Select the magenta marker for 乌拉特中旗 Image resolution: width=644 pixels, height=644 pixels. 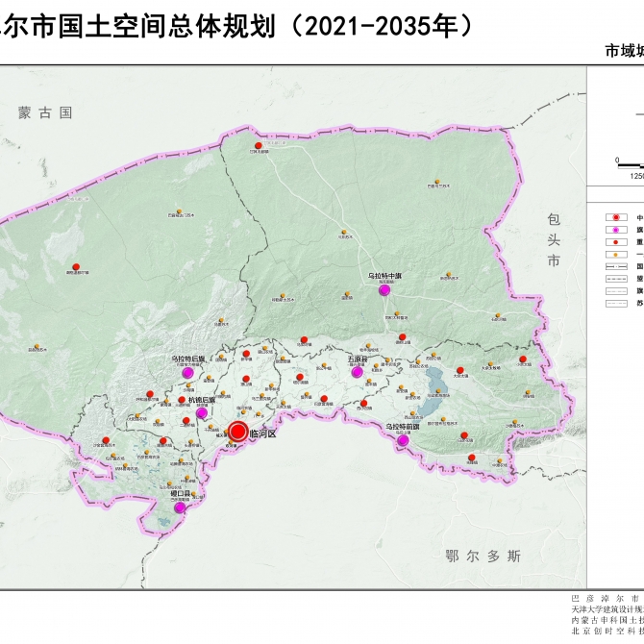pyautogui.click(x=384, y=290)
